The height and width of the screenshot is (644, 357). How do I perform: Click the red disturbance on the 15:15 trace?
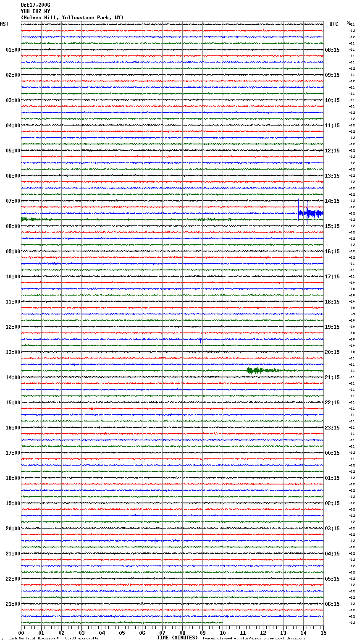(94, 408)
